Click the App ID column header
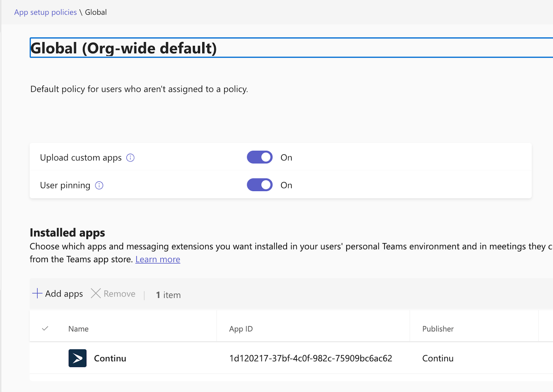553x392 pixels. (241, 329)
